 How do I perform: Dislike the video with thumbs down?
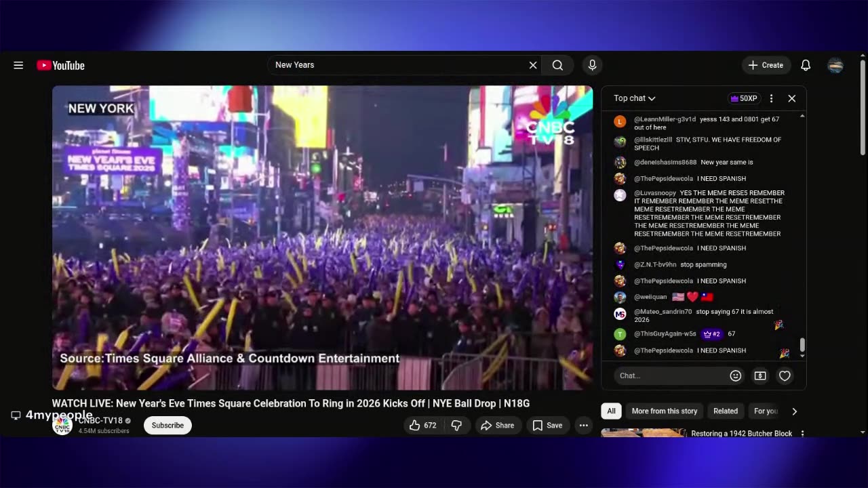[457, 425]
